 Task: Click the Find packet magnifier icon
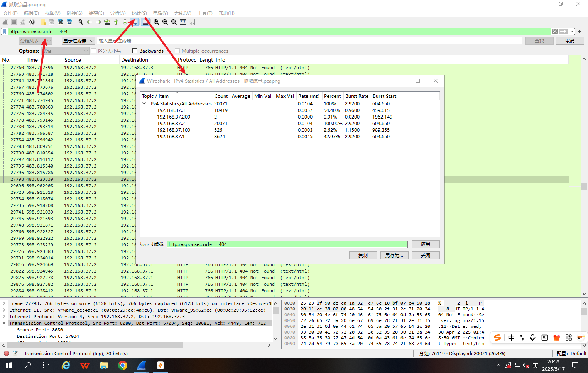(81, 22)
